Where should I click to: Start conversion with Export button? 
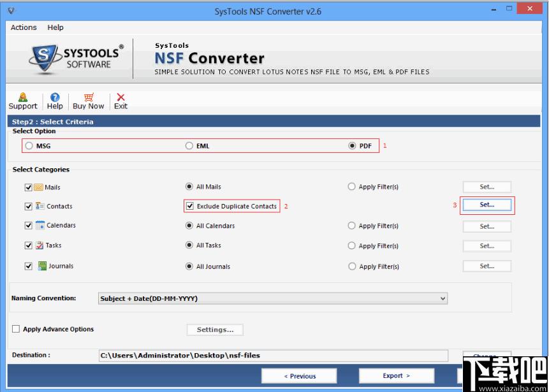[x=397, y=376]
